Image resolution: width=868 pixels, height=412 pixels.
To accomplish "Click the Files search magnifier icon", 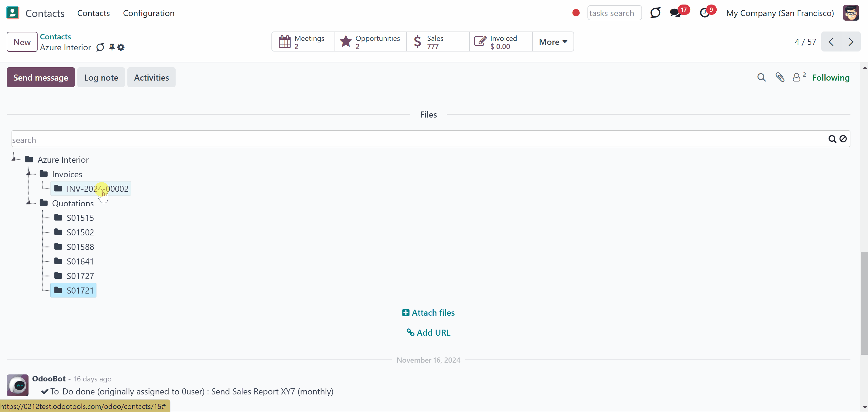I will tap(832, 139).
